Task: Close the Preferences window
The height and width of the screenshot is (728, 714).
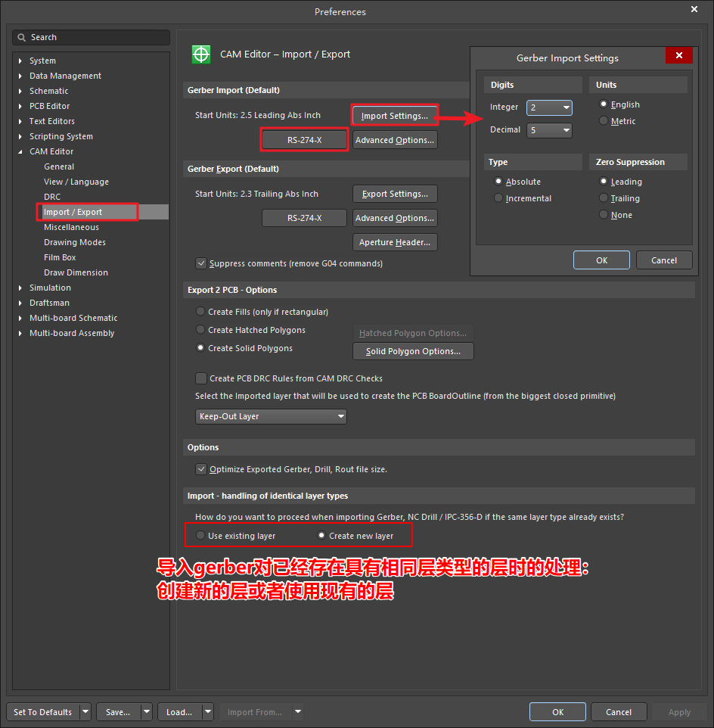Action: (694, 9)
